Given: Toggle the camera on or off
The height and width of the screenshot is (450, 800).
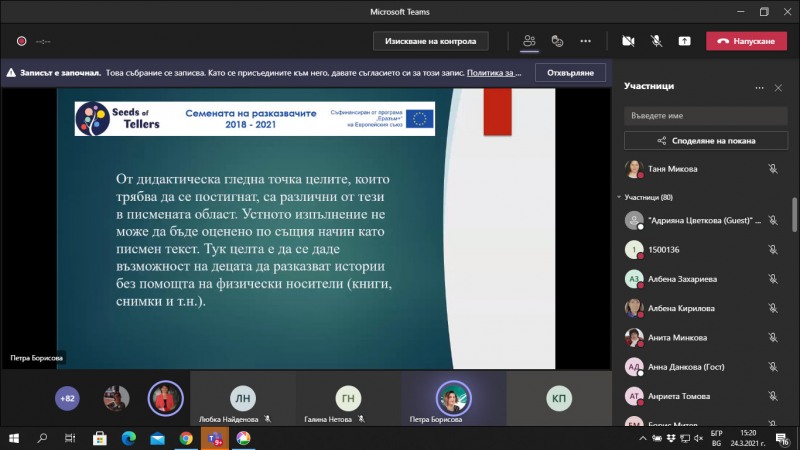Looking at the screenshot, I should [628, 41].
